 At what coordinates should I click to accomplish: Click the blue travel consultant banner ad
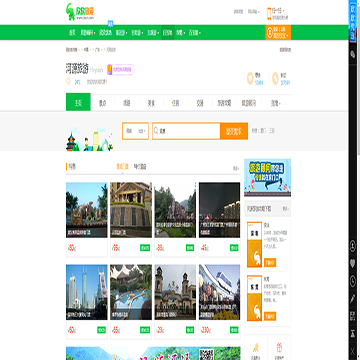click(x=267, y=177)
